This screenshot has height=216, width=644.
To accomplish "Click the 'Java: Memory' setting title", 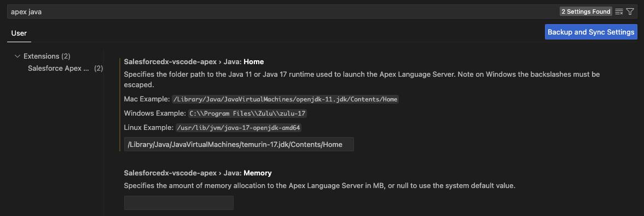I will click(198, 173).
